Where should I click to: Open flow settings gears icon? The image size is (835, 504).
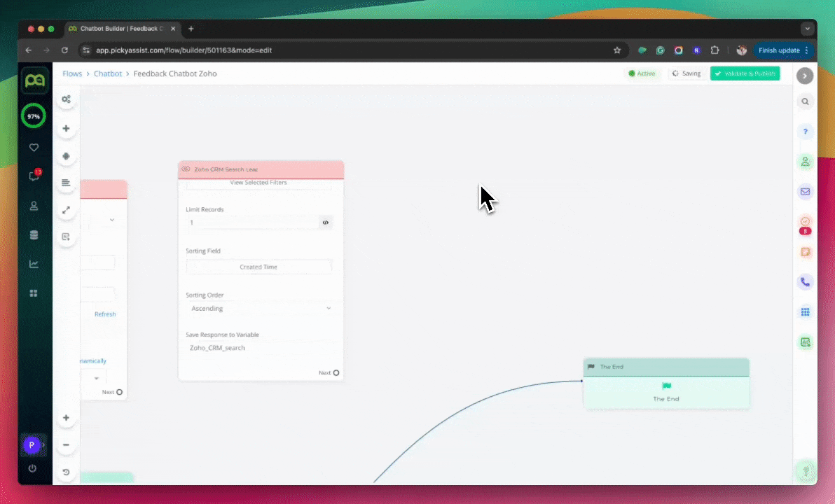66,99
